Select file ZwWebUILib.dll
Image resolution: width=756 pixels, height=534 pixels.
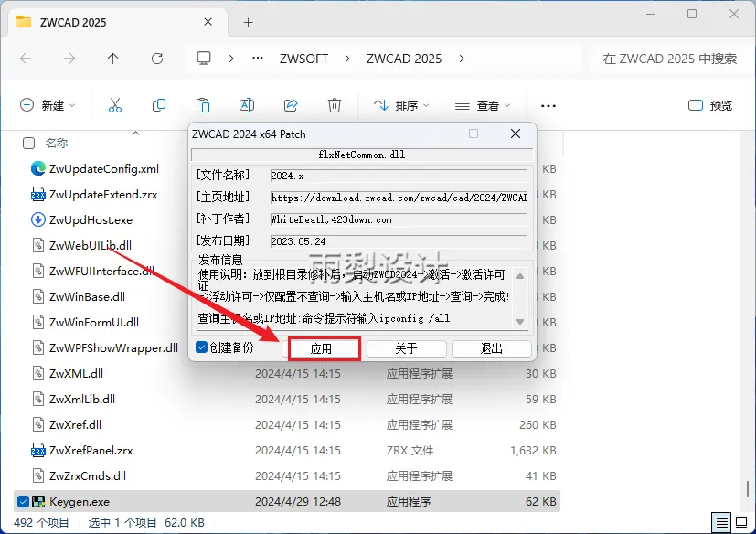pyautogui.click(x=91, y=246)
